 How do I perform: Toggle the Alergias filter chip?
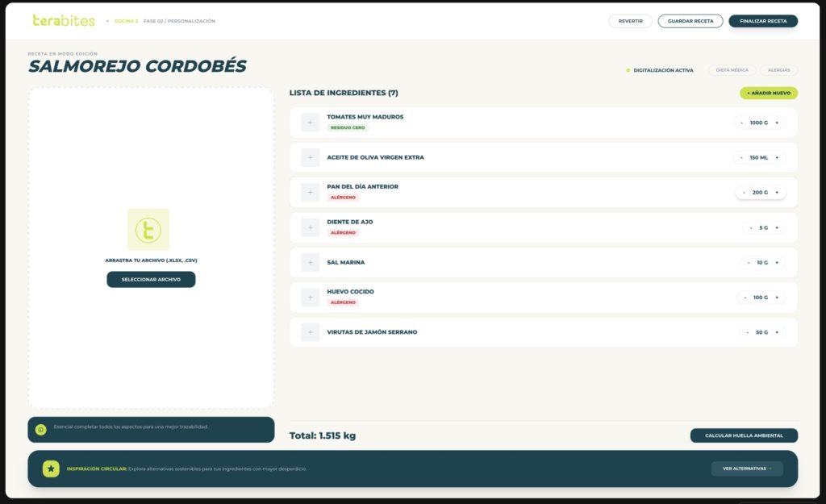coord(778,70)
